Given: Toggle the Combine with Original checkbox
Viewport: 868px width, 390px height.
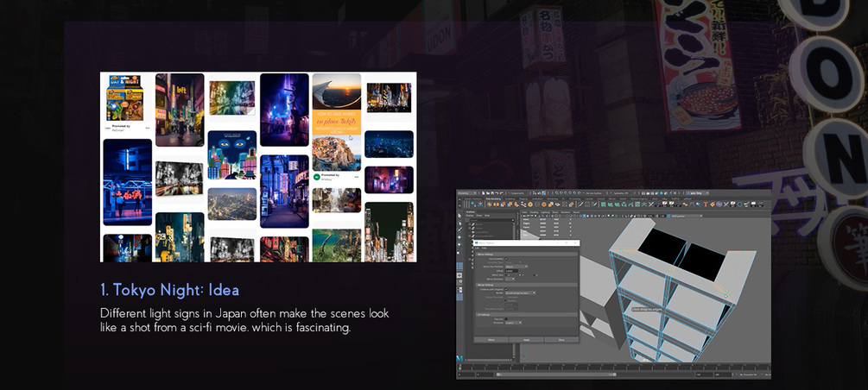Looking at the screenshot, I should pos(506,289).
